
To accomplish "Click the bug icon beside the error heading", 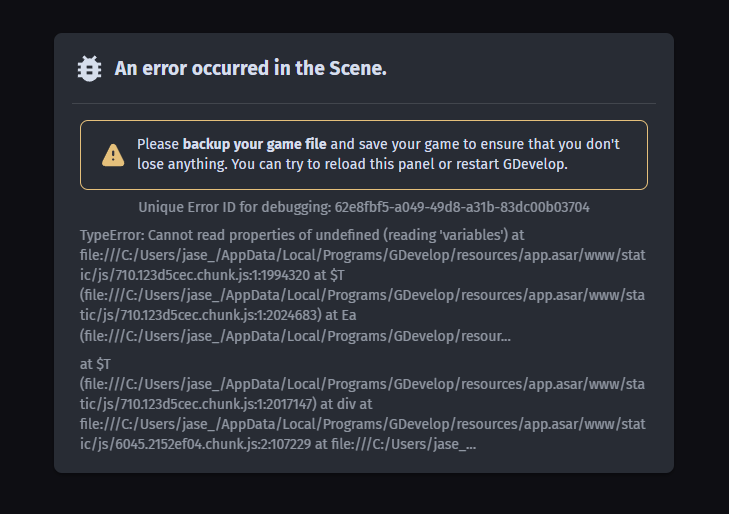I will [x=89, y=69].
